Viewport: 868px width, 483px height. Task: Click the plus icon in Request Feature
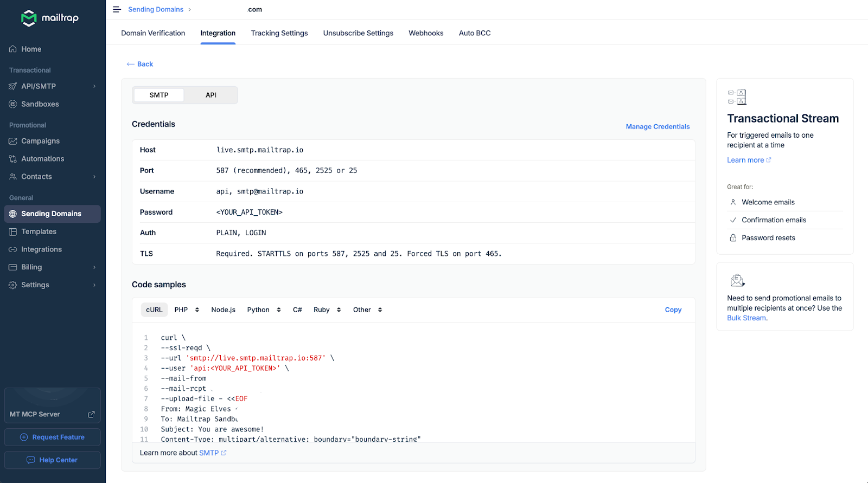point(24,437)
